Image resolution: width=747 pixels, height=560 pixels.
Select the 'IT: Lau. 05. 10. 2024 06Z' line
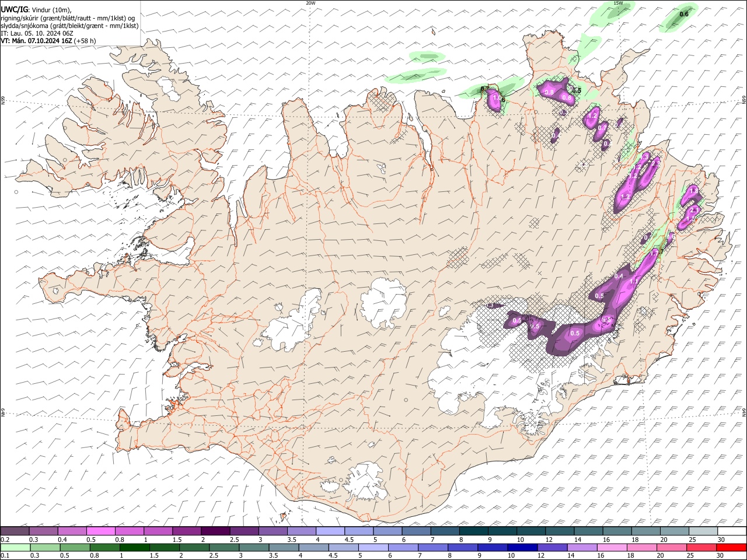click(37, 33)
